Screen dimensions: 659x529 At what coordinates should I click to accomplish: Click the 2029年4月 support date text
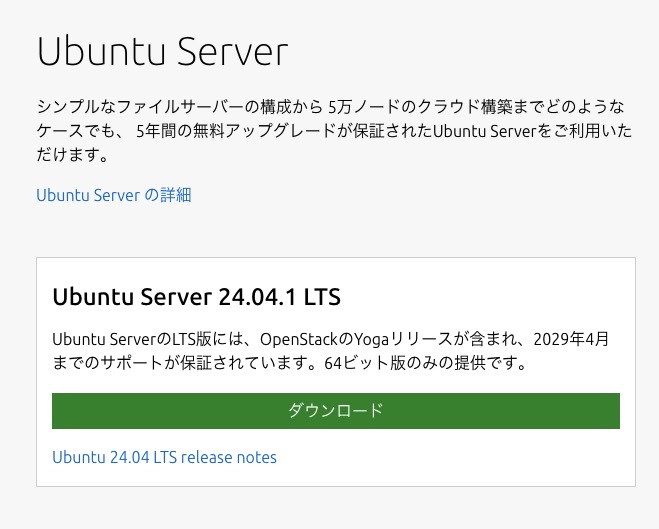point(571,339)
